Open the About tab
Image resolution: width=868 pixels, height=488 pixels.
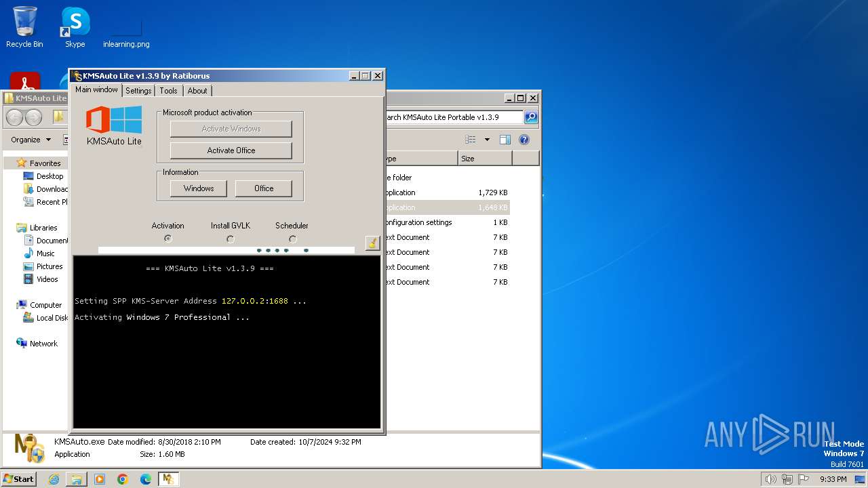coord(197,91)
